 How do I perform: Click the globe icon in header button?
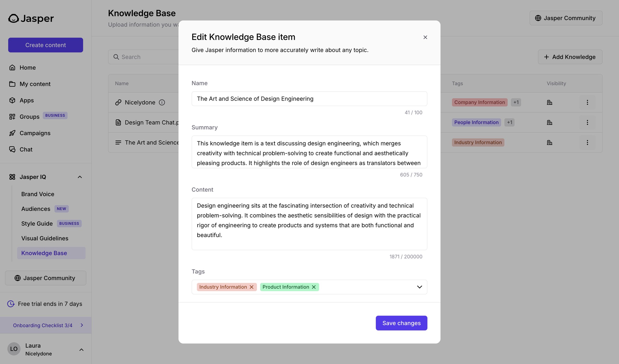538,18
